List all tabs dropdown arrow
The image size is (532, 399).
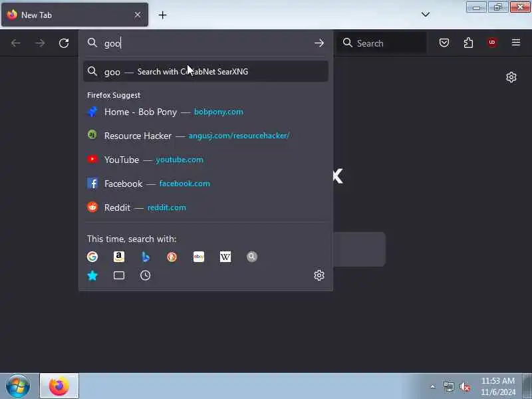click(426, 15)
